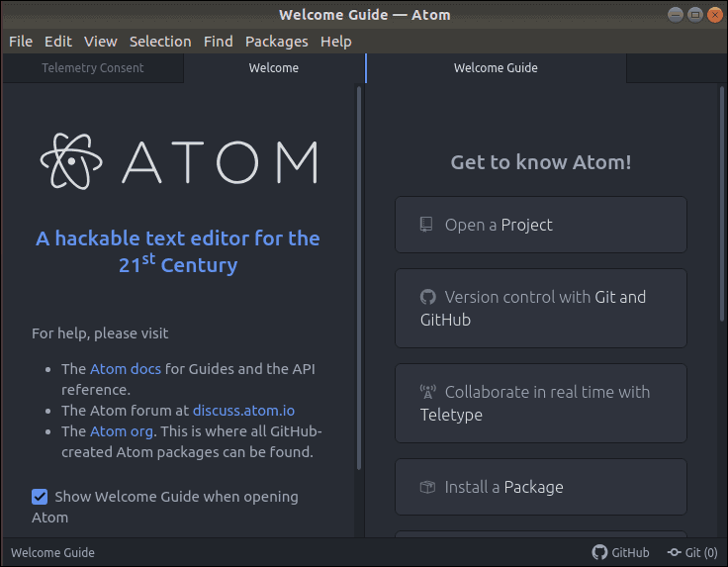Viewport: 728px width, 567px height.
Task: Open the discuss.atom.io link
Action: point(243,411)
